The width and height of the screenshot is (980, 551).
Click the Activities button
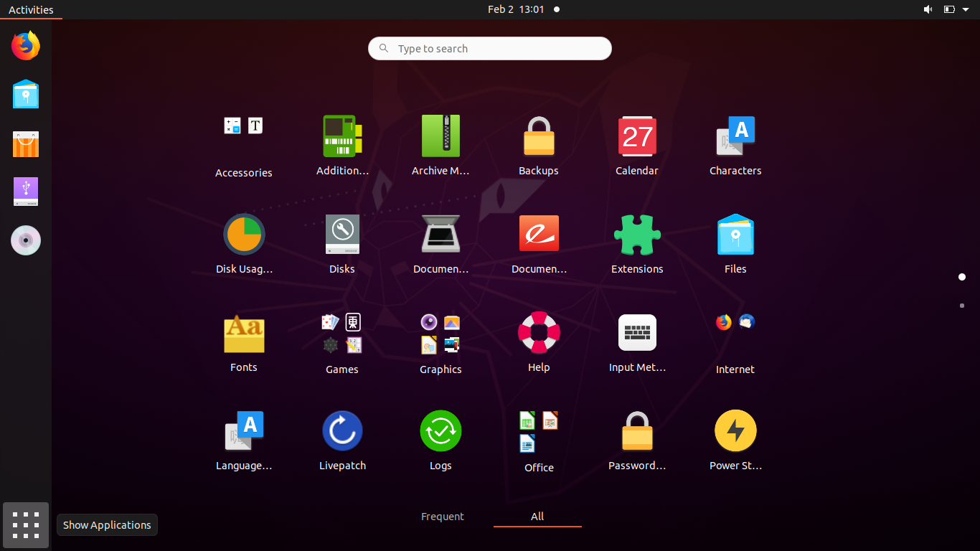31,9
